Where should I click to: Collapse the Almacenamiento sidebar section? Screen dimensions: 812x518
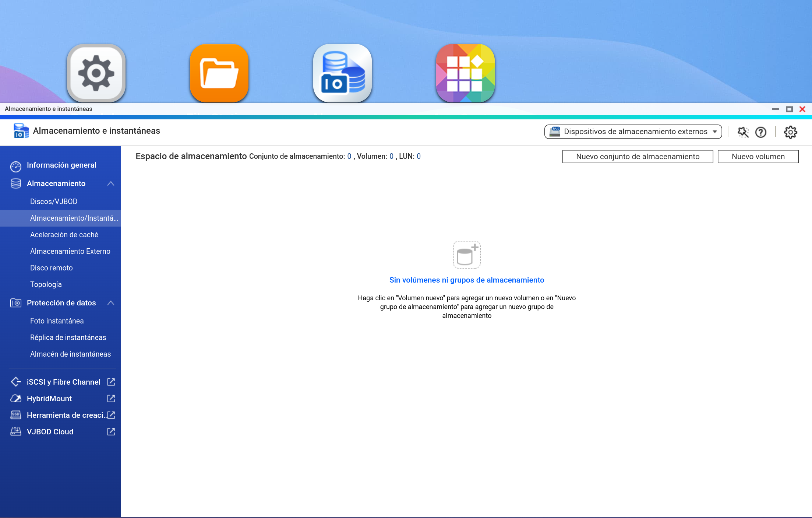[110, 183]
